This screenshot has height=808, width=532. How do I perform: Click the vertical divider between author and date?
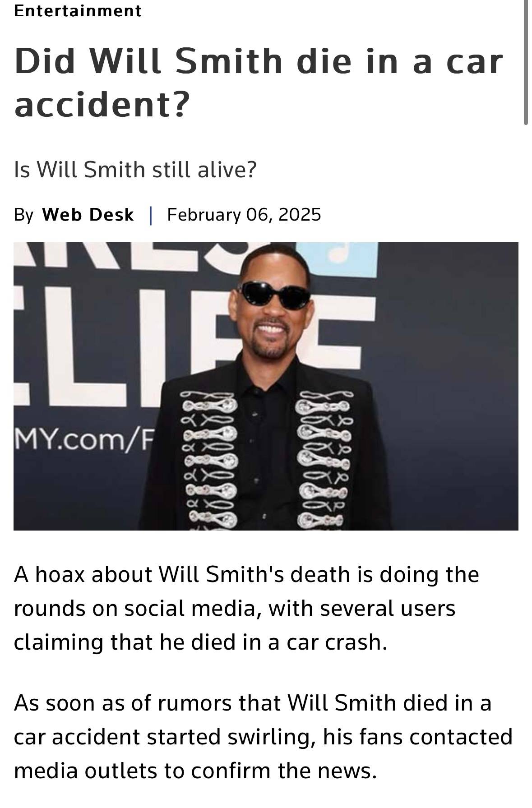pos(151,215)
